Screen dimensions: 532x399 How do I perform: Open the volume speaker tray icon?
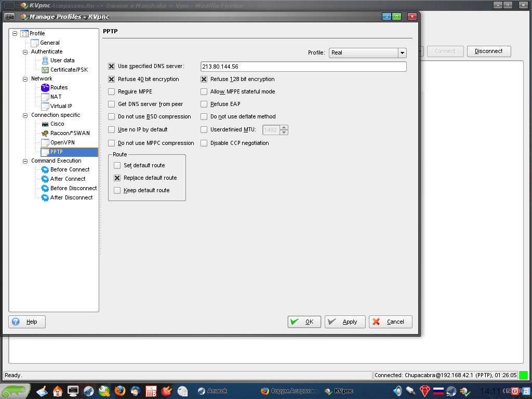click(397, 391)
